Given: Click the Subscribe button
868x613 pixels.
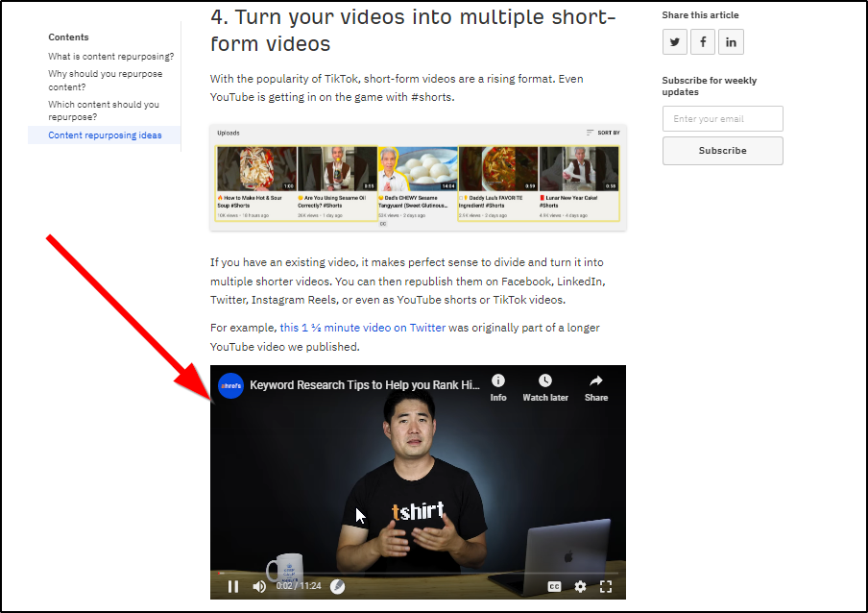Looking at the screenshot, I should click(x=722, y=151).
